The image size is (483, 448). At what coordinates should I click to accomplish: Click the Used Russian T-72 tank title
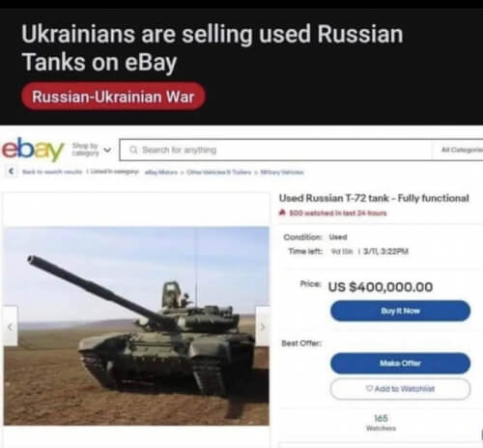click(374, 198)
